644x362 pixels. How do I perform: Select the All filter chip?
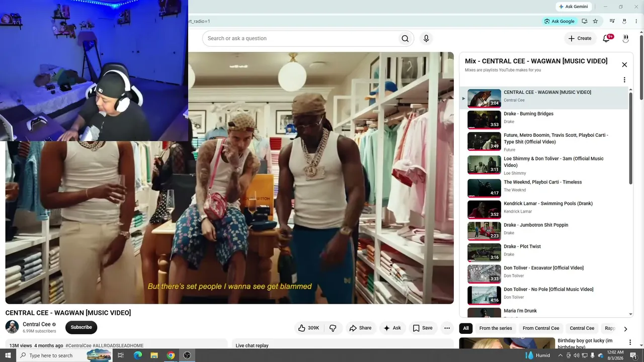466,328
